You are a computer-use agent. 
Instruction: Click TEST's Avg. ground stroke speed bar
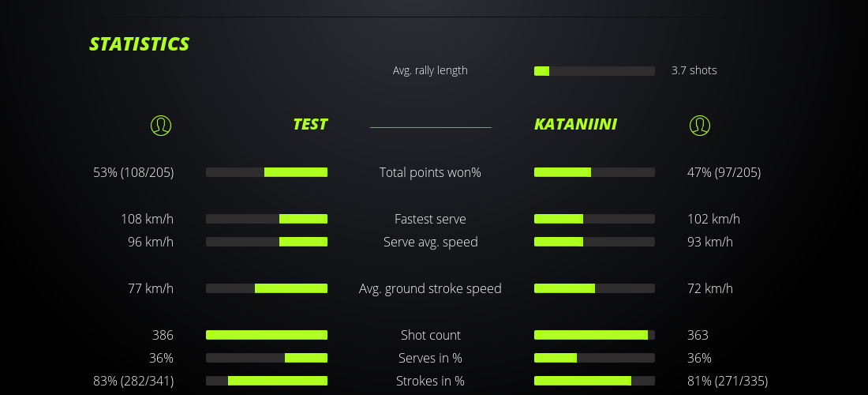pos(267,288)
